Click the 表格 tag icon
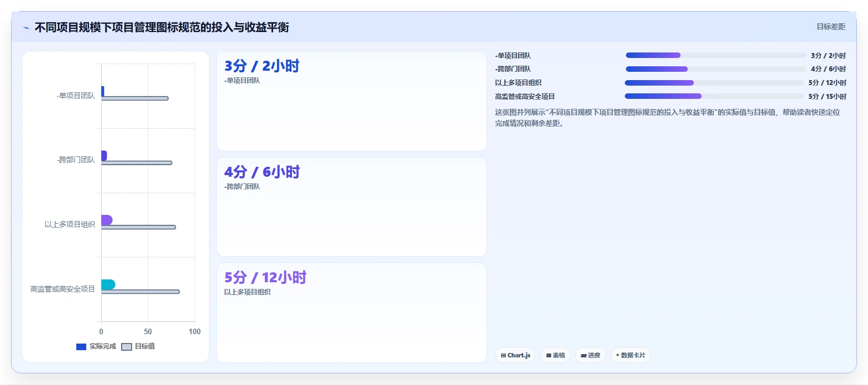Viewport: 868px width, 385px height. (548, 355)
